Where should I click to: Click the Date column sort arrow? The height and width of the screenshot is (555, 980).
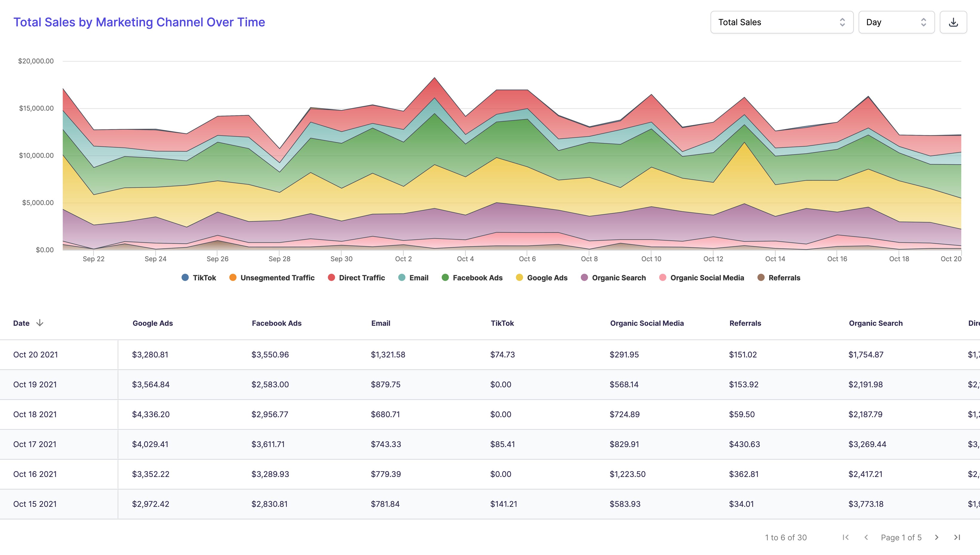pyautogui.click(x=40, y=323)
